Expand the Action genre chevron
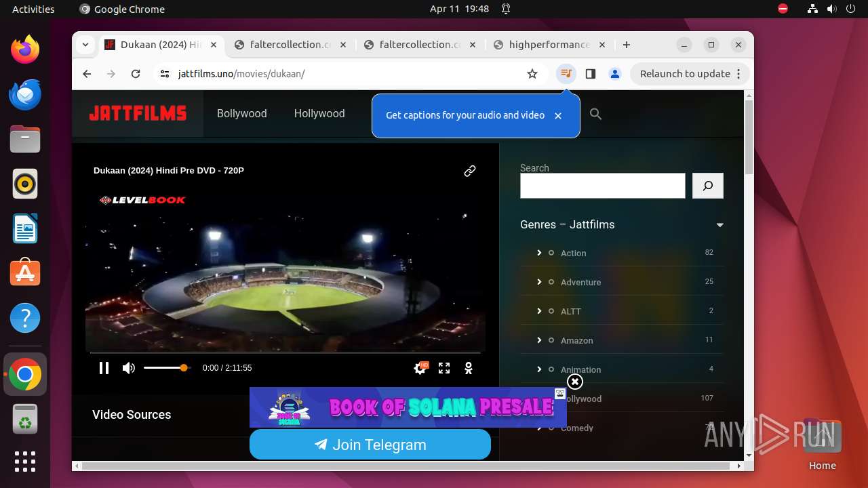Image resolution: width=868 pixels, height=488 pixels. 539,253
